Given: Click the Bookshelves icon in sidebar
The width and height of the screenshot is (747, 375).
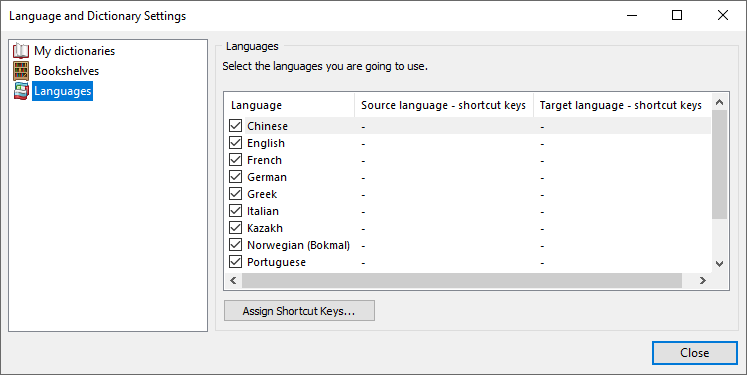Looking at the screenshot, I should coord(21,71).
